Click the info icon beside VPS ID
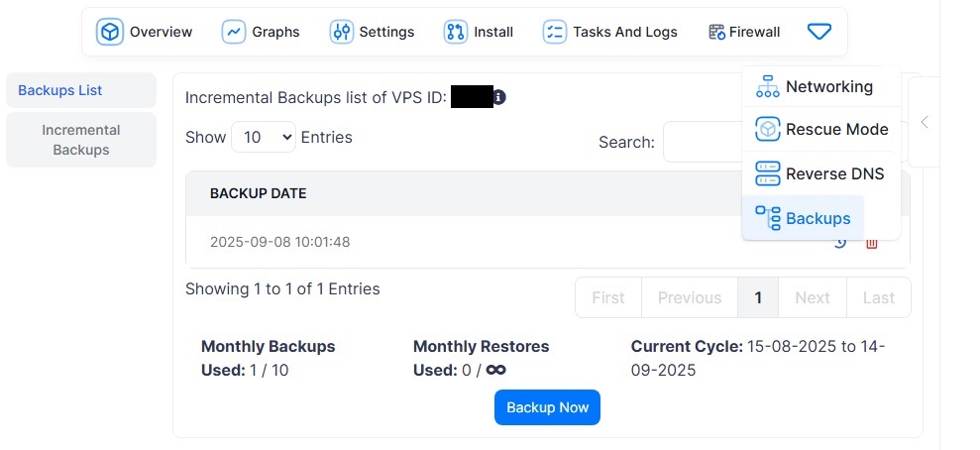980x450 pixels. tap(499, 97)
